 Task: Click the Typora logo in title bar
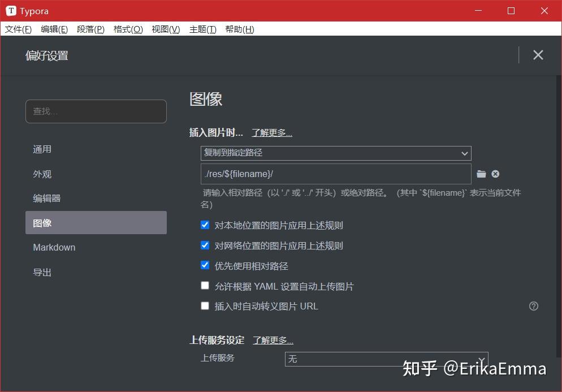(x=11, y=10)
